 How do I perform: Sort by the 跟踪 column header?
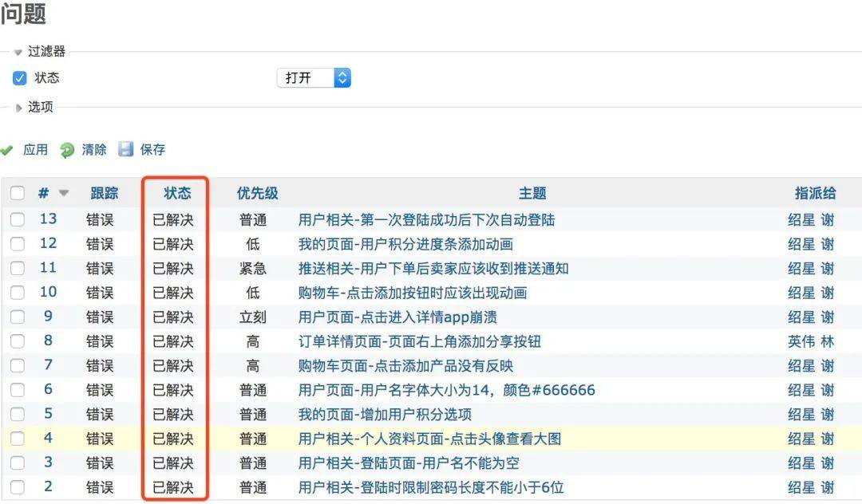(104, 193)
